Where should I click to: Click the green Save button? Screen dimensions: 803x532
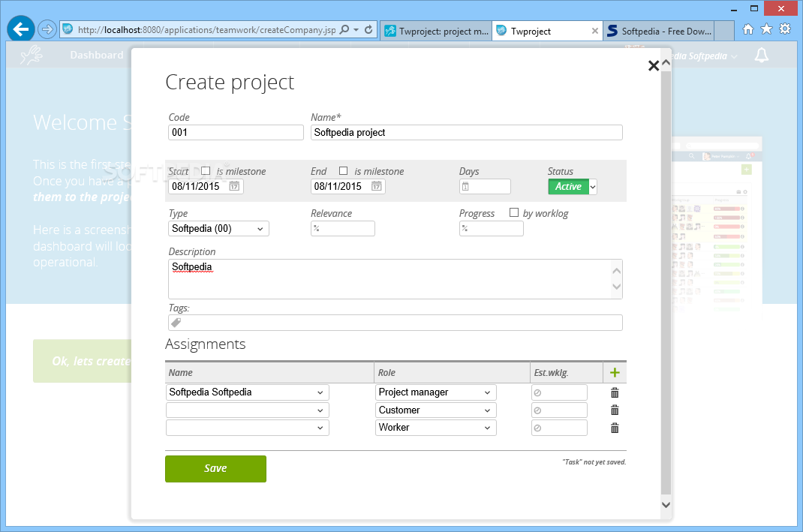tap(215, 468)
